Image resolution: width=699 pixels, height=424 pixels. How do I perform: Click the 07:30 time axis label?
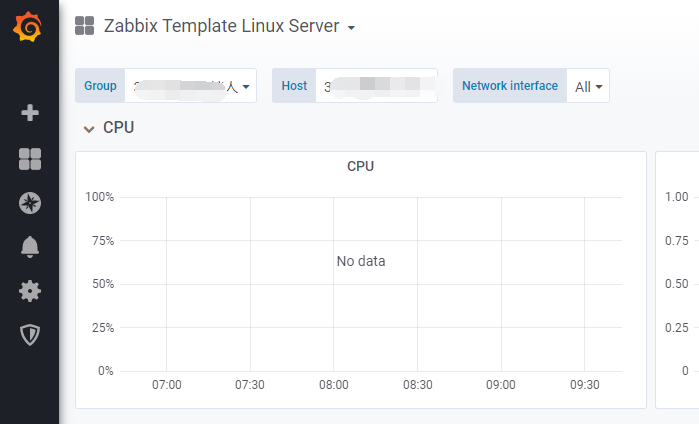250,385
